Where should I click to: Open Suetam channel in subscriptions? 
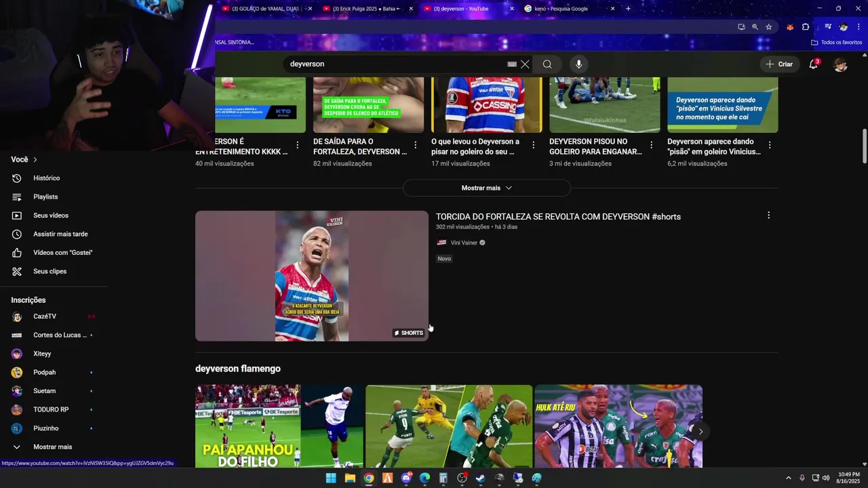(45, 391)
